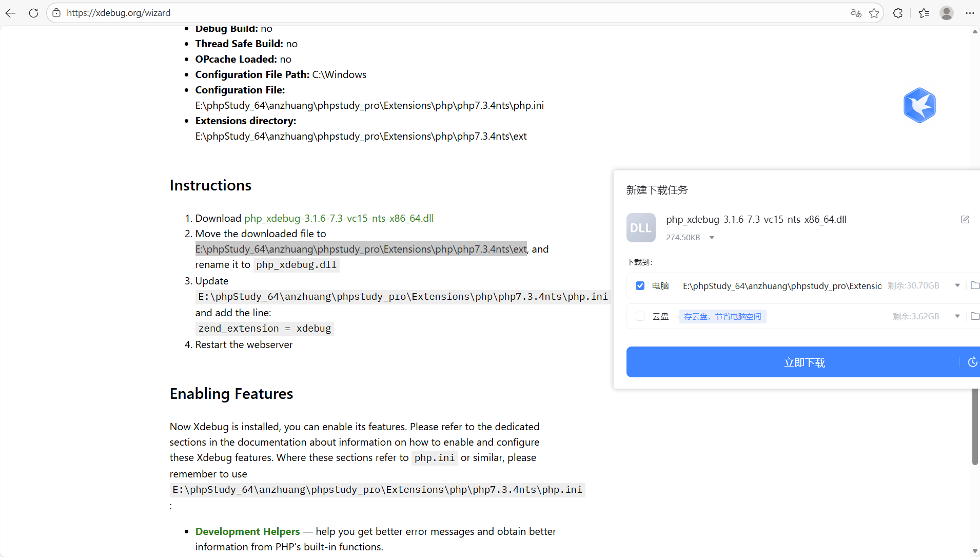Screen dimensions: 980x557
Task: Open php_xdebug-3.1.6 dll download link
Action: click(339, 218)
